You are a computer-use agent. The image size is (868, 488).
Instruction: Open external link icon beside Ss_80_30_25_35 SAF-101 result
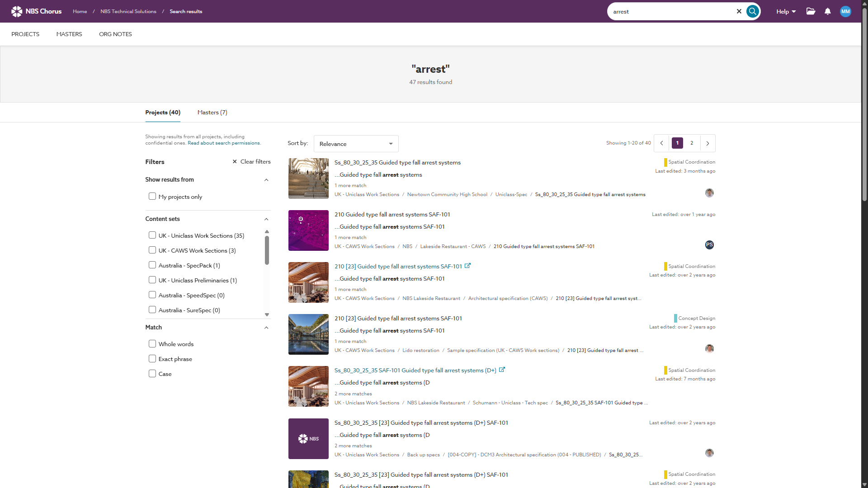[x=502, y=370]
